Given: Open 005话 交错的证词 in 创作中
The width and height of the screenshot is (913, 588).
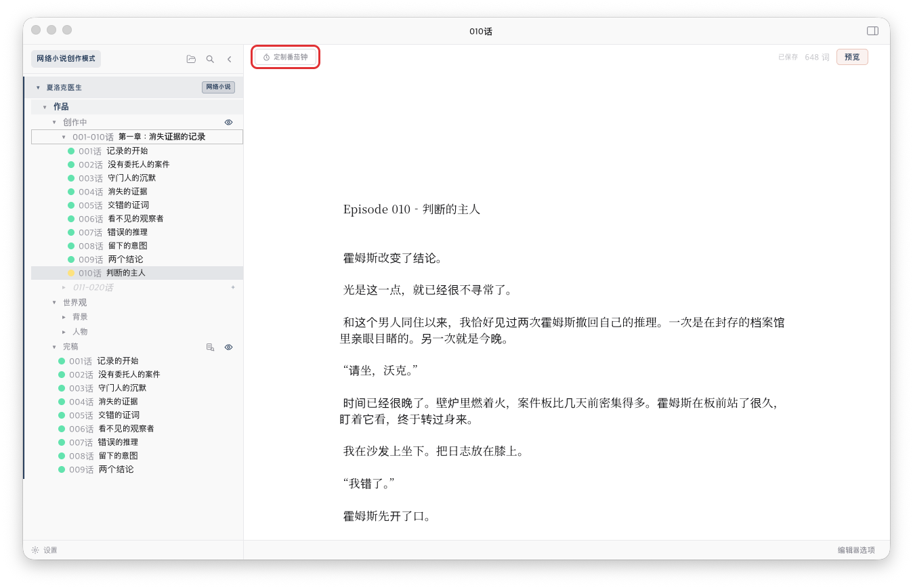Looking at the screenshot, I should coord(137,205).
